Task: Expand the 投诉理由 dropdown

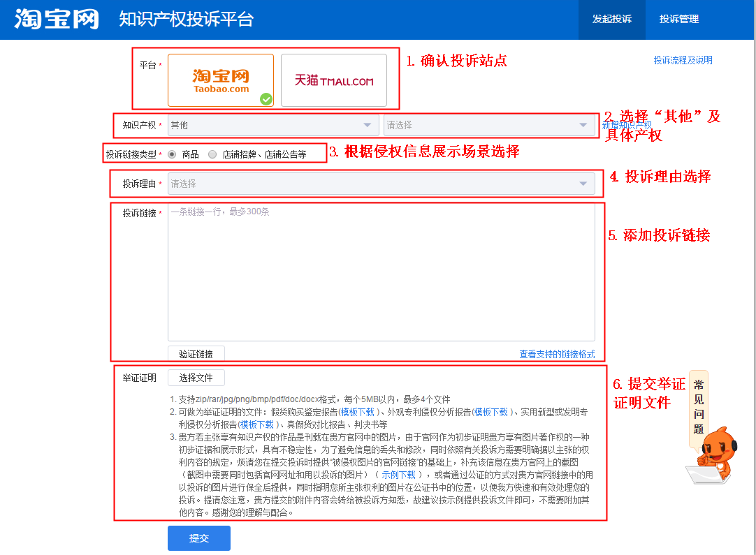Action: [x=381, y=184]
